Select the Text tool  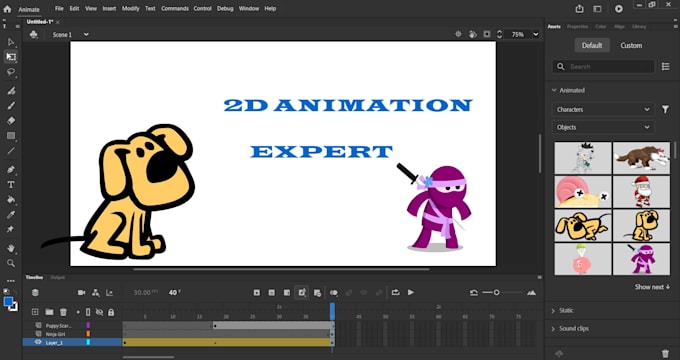point(11,185)
